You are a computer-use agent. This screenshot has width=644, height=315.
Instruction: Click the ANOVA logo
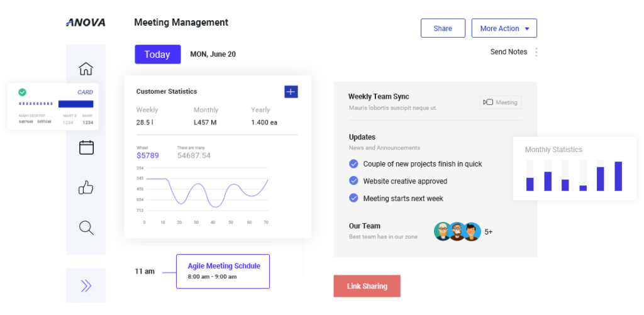pos(86,23)
